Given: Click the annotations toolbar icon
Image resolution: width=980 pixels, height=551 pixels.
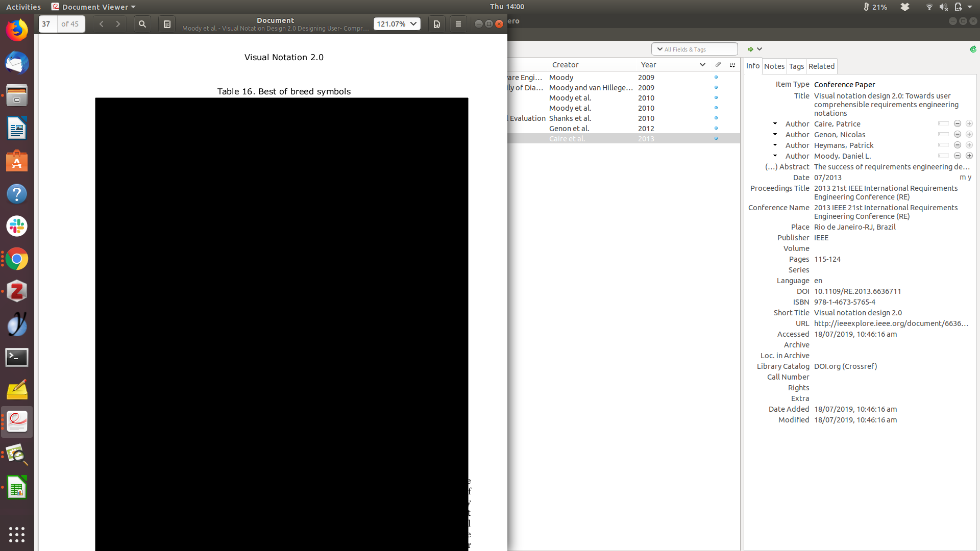Looking at the screenshot, I should (167, 24).
